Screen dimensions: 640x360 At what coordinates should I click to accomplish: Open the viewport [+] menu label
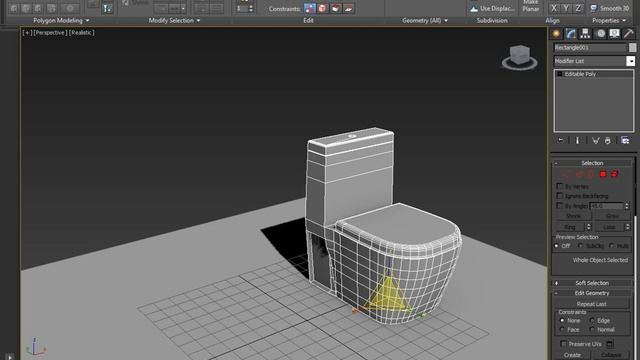tap(27, 33)
